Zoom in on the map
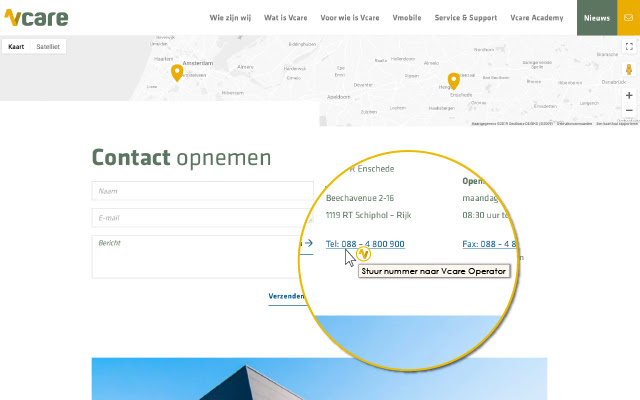 tap(628, 95)
